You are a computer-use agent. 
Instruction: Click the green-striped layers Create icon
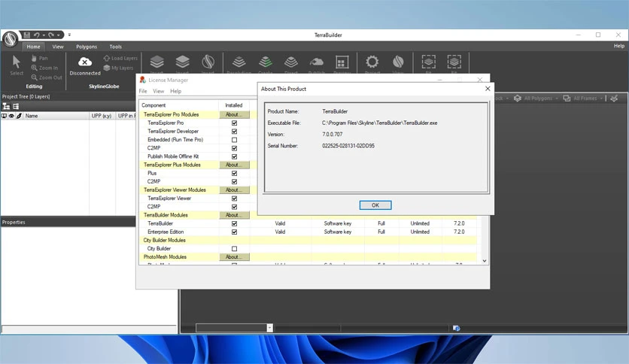click(x=265, y=62)
